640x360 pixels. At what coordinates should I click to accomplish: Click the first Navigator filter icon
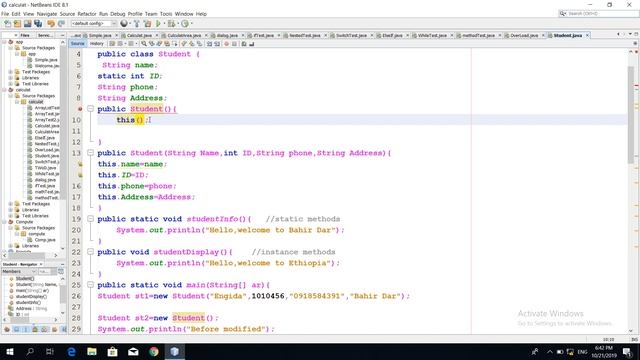tap(7, 329)
